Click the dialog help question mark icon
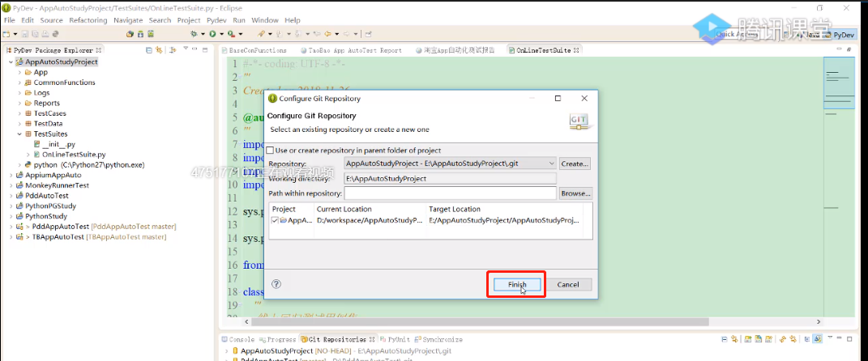868x361 pixels. [277, 284]
